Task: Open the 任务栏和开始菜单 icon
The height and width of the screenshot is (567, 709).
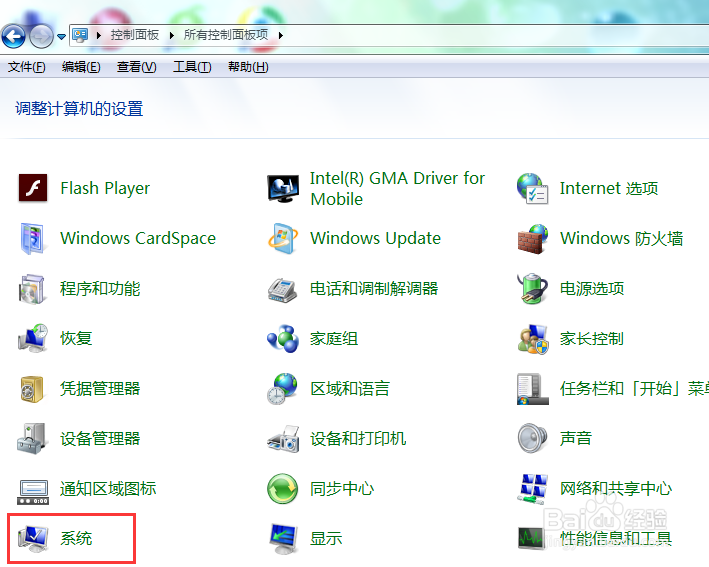Action: pyautogui.click(x=533, y=389)
